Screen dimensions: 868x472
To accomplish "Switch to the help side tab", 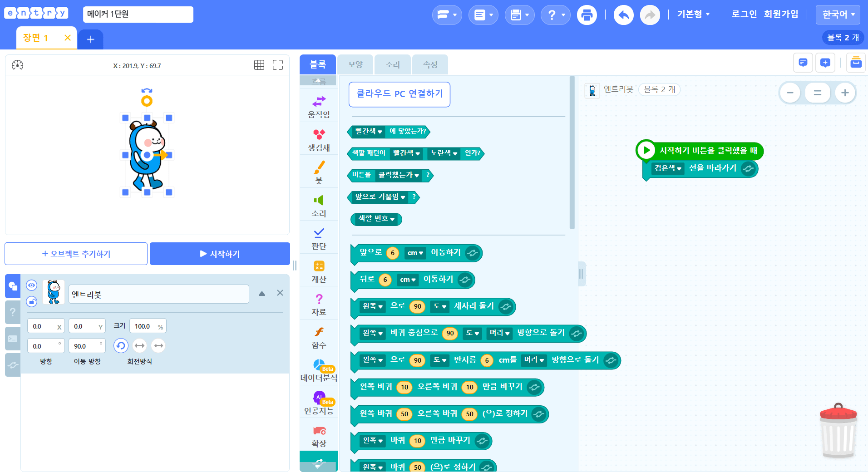I will (x=13, y=312).
